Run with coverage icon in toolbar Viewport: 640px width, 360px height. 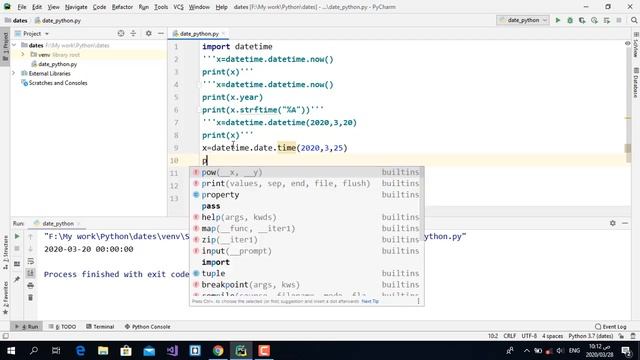(582, 20)
